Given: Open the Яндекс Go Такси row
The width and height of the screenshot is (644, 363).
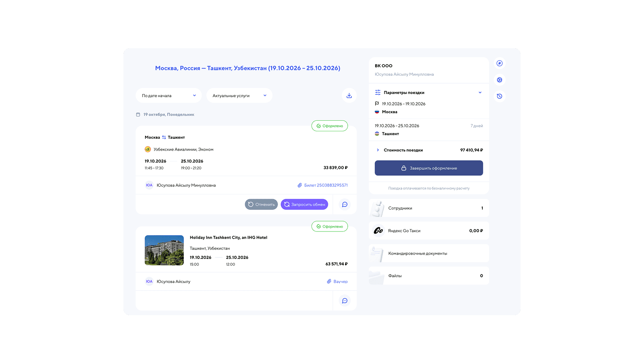Looking at the screenshot, I should (x=429, y=231).
